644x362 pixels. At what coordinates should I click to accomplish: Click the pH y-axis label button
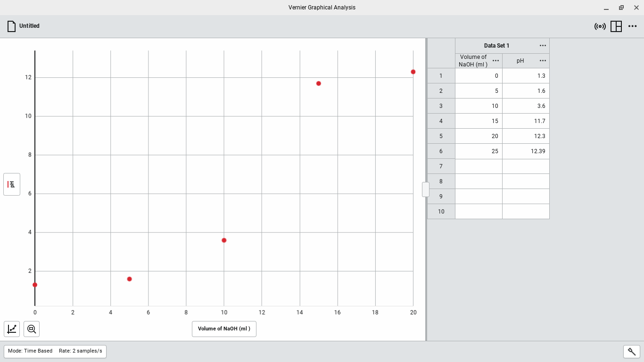pos(12,184)
